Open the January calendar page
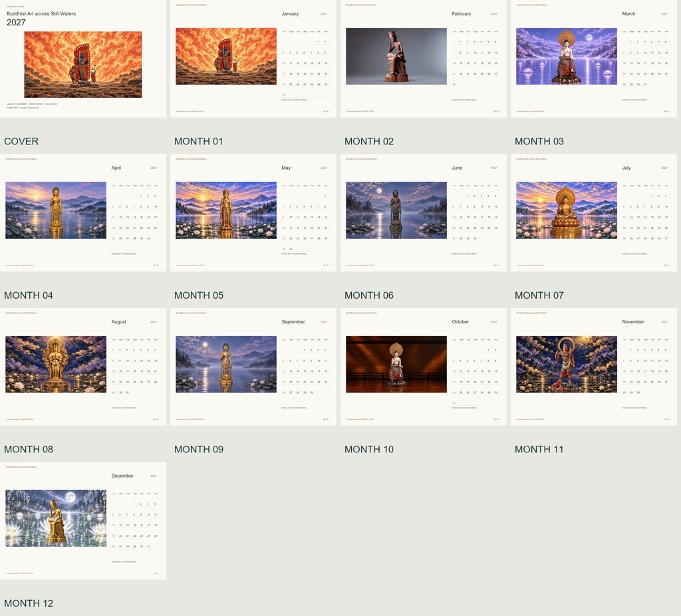This screenshot has width=681, height=616. [x=253, y=59]
